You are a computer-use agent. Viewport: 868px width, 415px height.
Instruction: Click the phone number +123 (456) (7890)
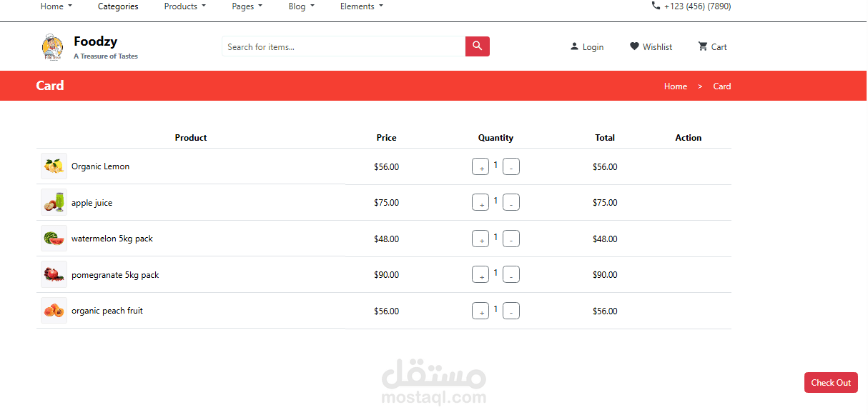tap(697, 6)
